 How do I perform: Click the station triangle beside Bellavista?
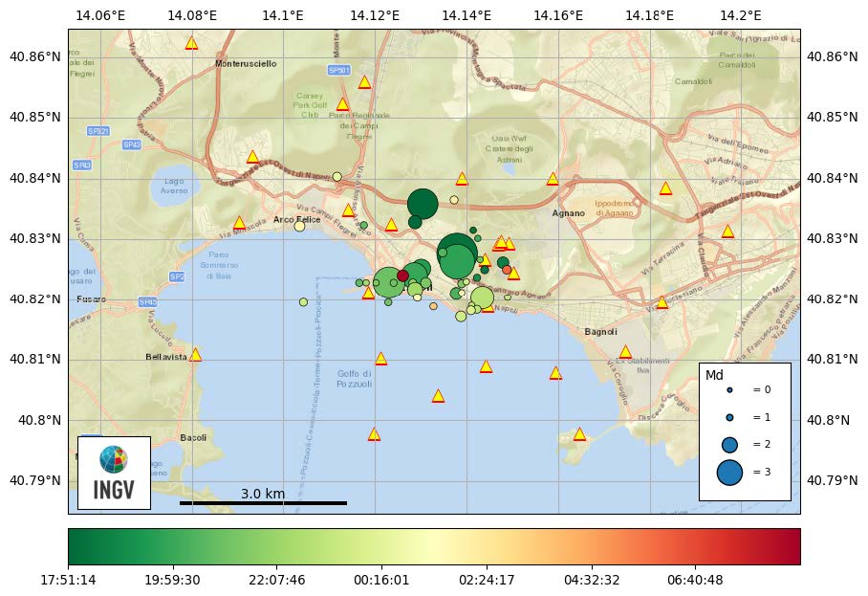[195, 355]
